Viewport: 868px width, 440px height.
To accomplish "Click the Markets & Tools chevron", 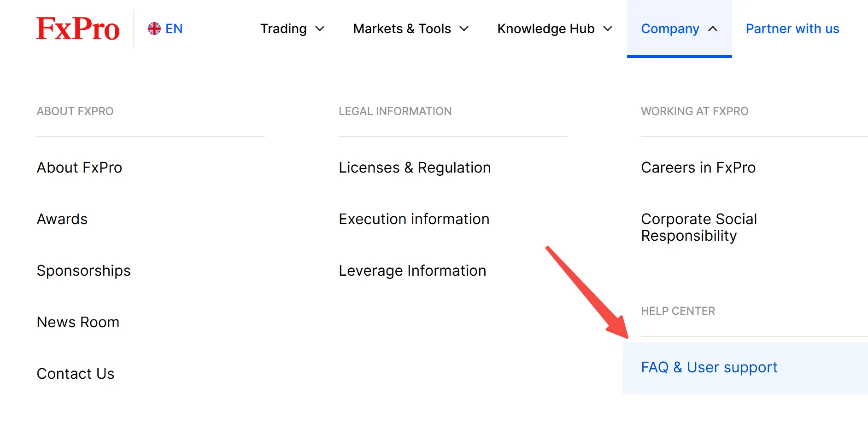I will pos(464,29).
